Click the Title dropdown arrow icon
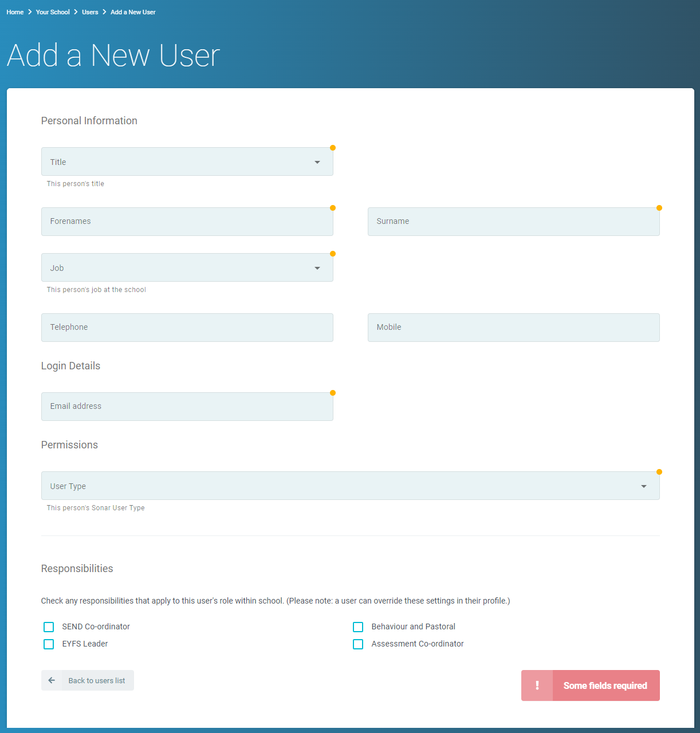 click(317, 162)
